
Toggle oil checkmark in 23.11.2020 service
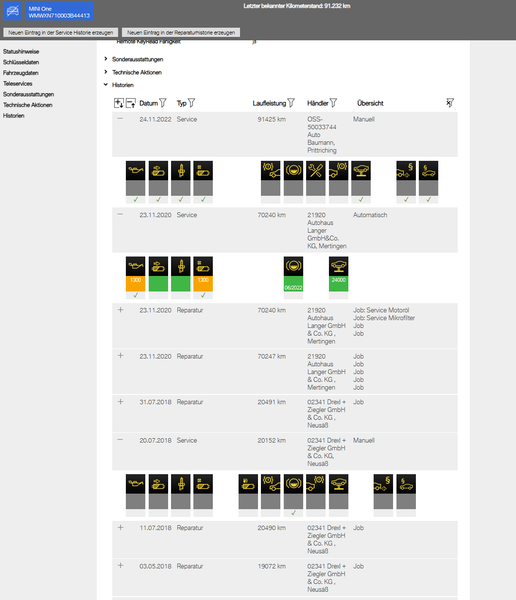tap(136, 295)
